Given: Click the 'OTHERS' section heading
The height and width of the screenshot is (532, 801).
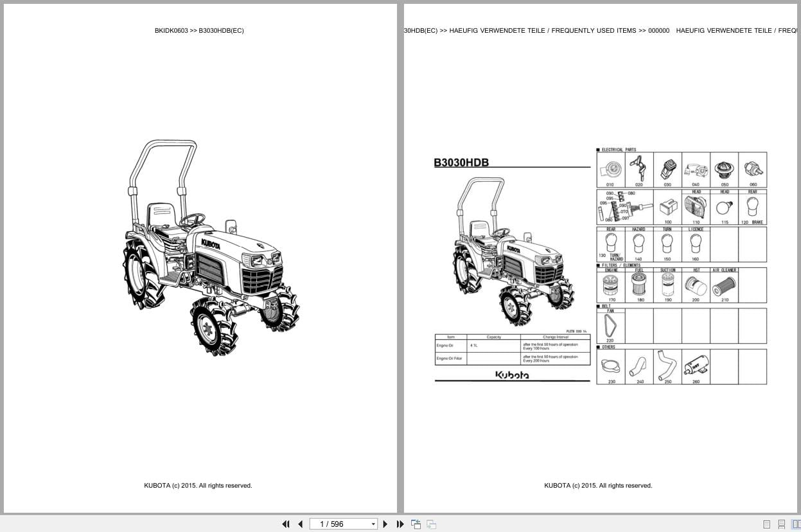Looking at the screenshot, I should point(608,347).
